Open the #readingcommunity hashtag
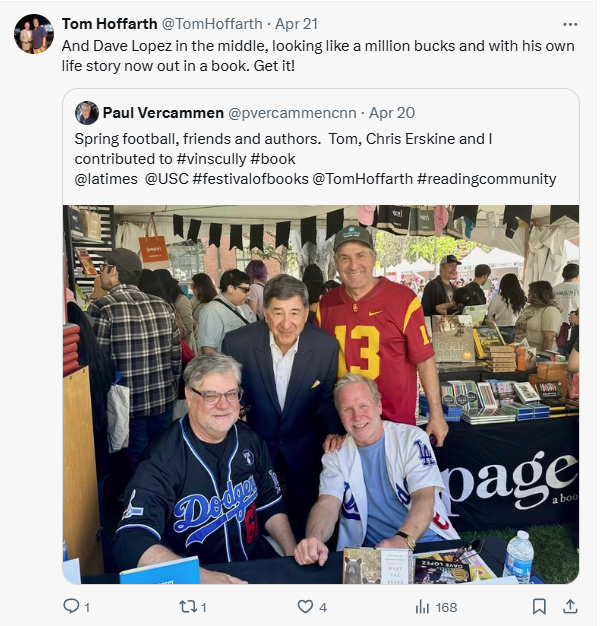 click(487, 179)
